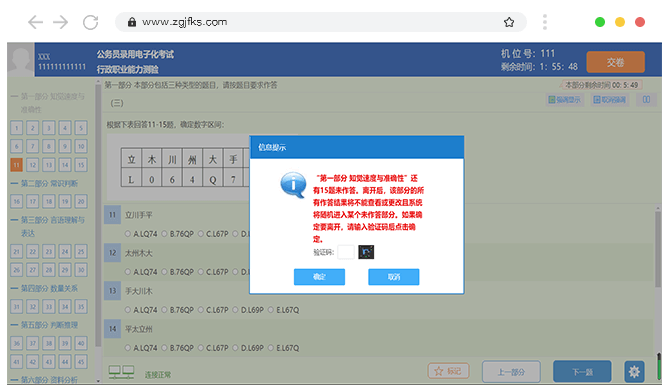Click the network connection status icon
The width and height of the screenshot is (668, 390).
[121, 372]
